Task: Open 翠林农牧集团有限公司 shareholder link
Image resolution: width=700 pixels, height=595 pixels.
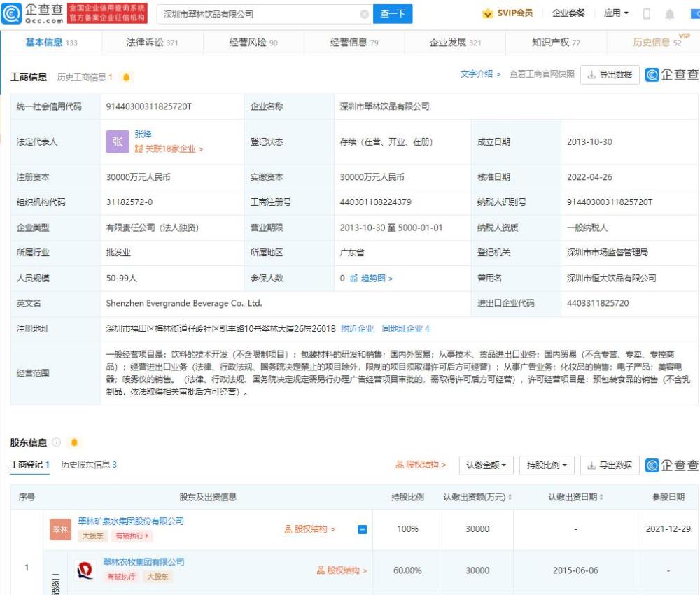Action: 143,561
